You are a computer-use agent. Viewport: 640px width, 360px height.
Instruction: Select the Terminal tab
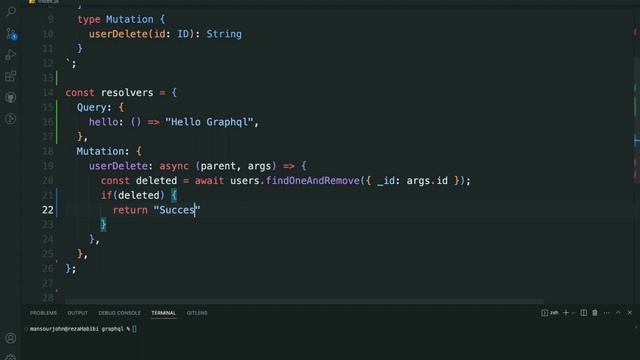pyautogui.click(x=164, y=313)
